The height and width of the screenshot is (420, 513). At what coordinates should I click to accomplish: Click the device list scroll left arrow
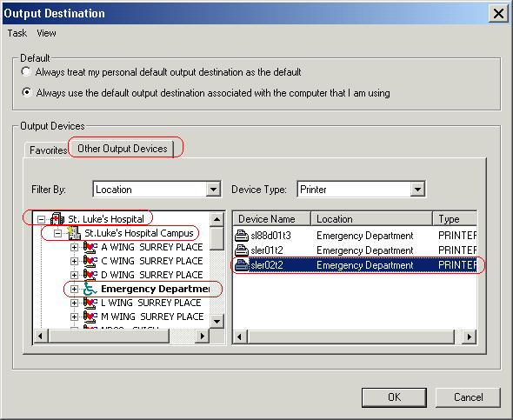(x=240, y=337)
